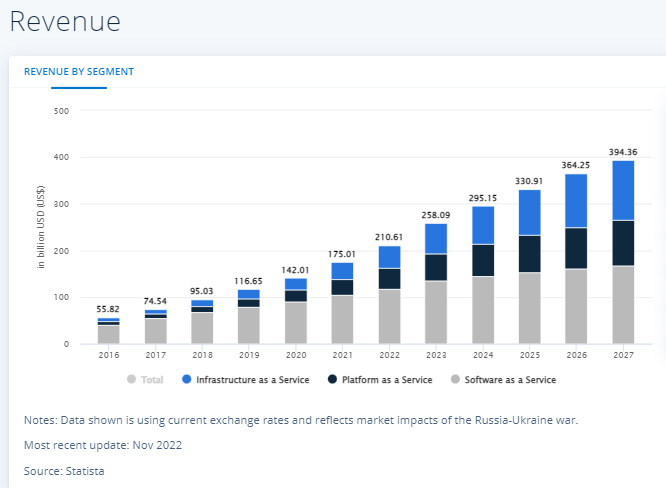Viewport: 666px width, 488px height.
Task: Click the 364.25 total value label
Action: (x=576, y=165)
